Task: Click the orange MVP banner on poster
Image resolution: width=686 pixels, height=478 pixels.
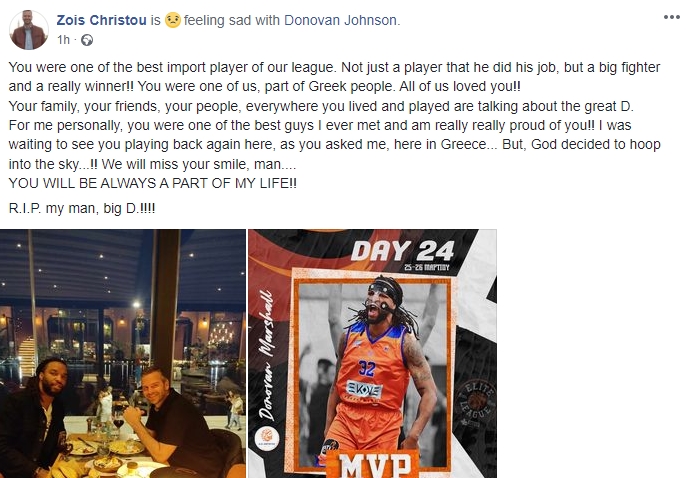Action: coord(376,465)
